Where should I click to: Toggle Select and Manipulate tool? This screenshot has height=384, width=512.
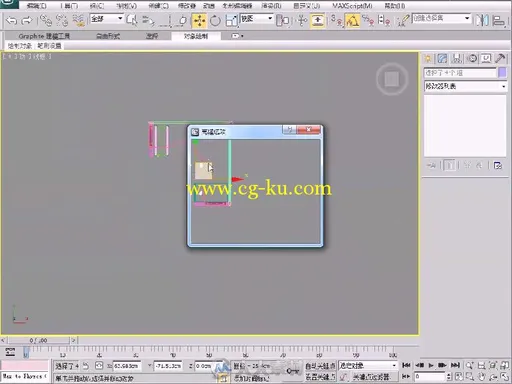click(302, 21)
